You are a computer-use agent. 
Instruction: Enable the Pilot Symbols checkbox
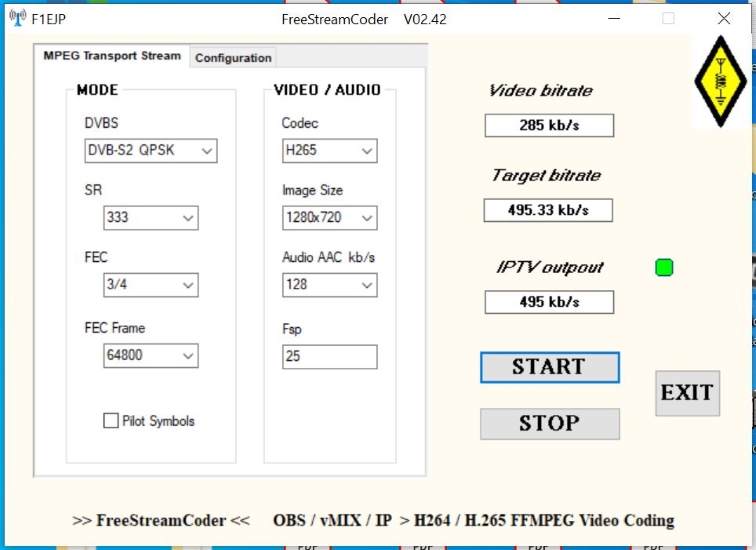tap(111, 421)
